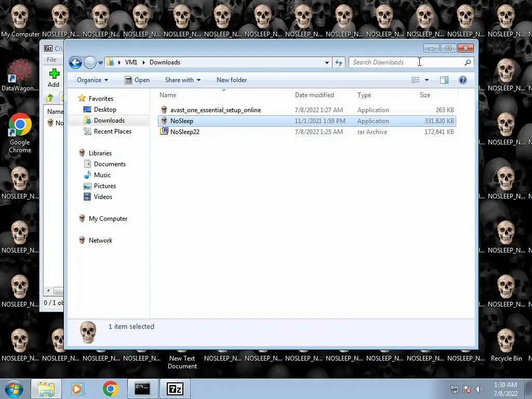
Task: Select My Computer in navigation pane
Action: 108,219
